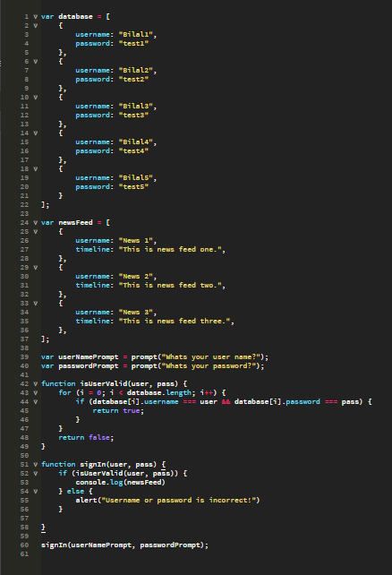
Task: Fold the if statement at line 44
Action: pyautogui.click(x=36, y=402)
